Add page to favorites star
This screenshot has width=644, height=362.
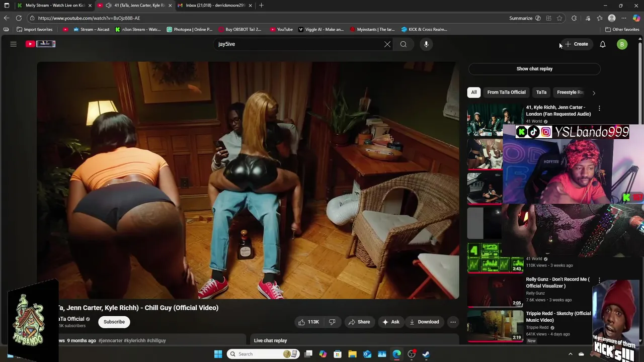pyautogui.click(x=559, y=18)
